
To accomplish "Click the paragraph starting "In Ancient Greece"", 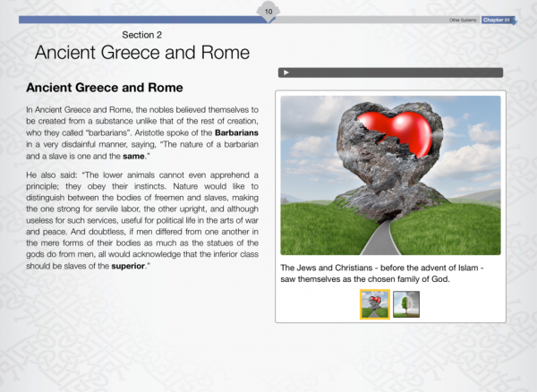I will [142, 132].
